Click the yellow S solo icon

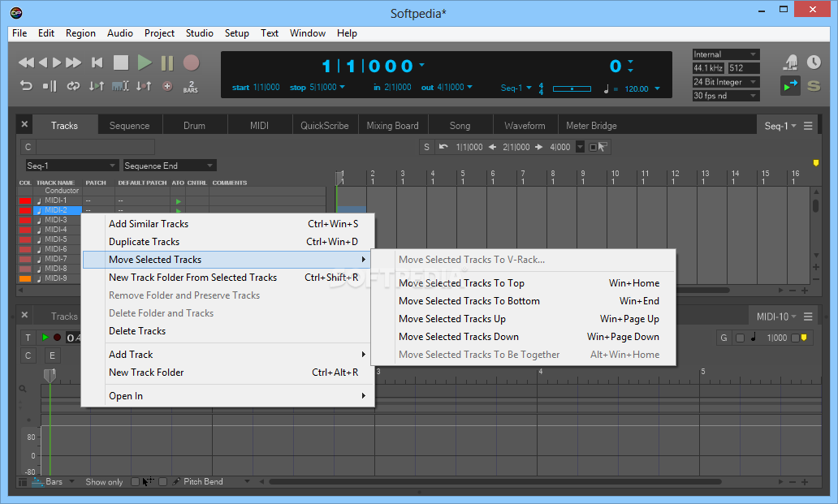pyautogui.click(x=814, y=85)
